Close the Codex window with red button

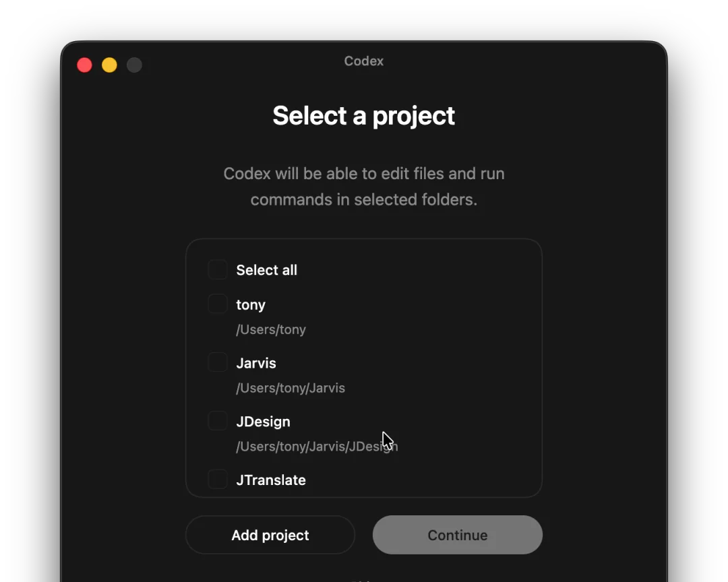click(84, 65)
